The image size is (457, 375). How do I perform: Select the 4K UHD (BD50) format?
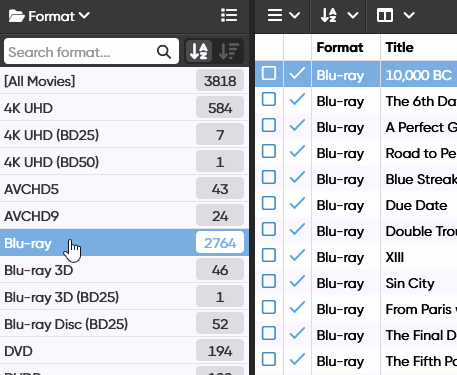(124, 162)
